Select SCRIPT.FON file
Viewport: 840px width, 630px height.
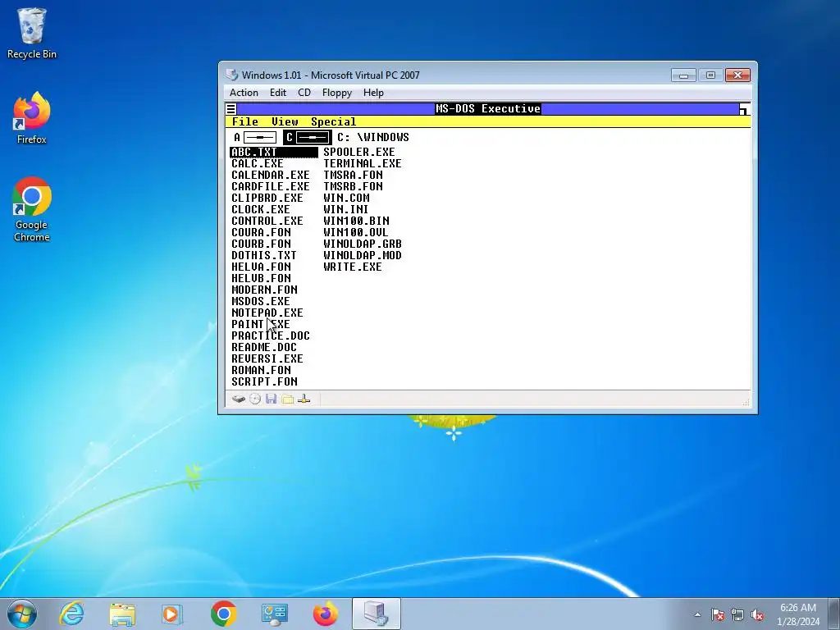(264, 381)
